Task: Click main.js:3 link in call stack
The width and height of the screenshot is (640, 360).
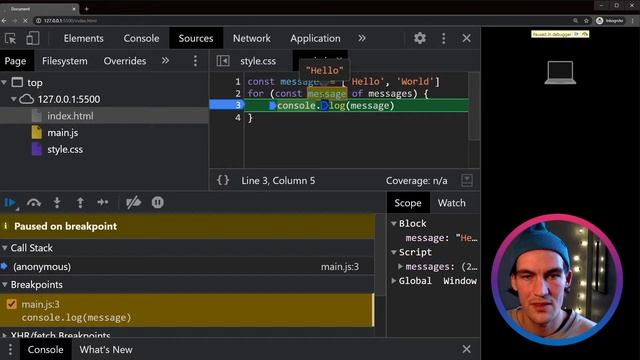Action: click(340, 267)
